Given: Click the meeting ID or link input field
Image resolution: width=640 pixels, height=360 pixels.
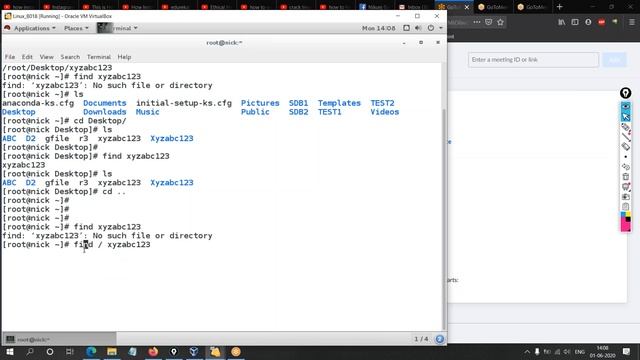Looking at the screenshot, I should [533, 60].
